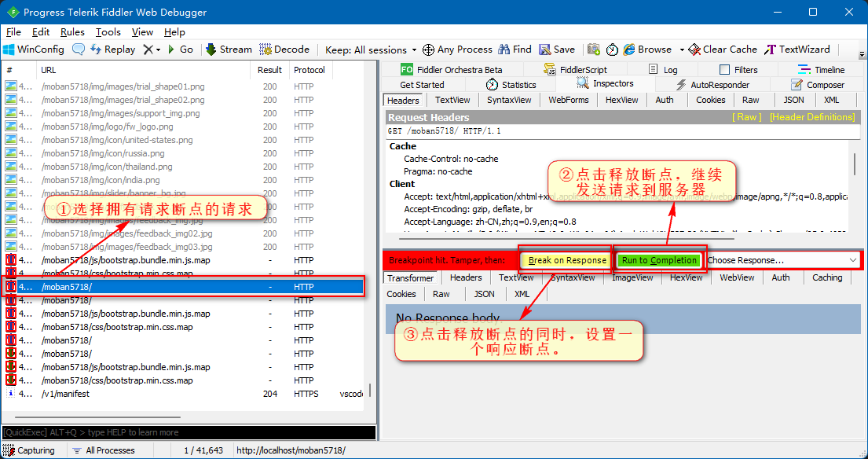Open the Header Definitions link

[812, 117]
